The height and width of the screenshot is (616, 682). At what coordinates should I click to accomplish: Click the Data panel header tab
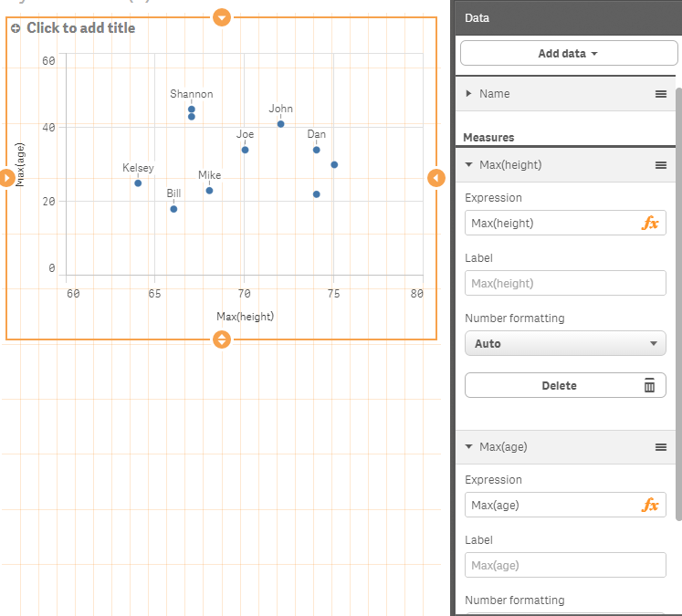click(477, 17)
